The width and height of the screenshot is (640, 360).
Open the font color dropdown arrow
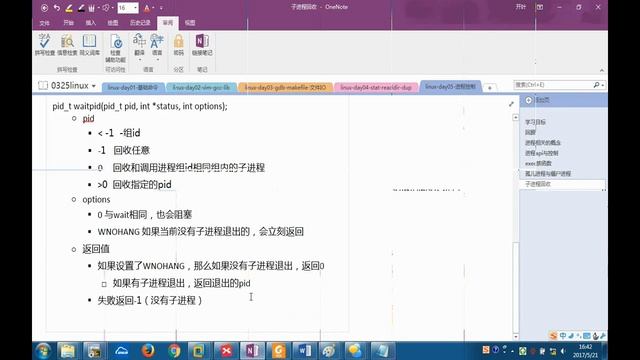click(x=153, y=8)
